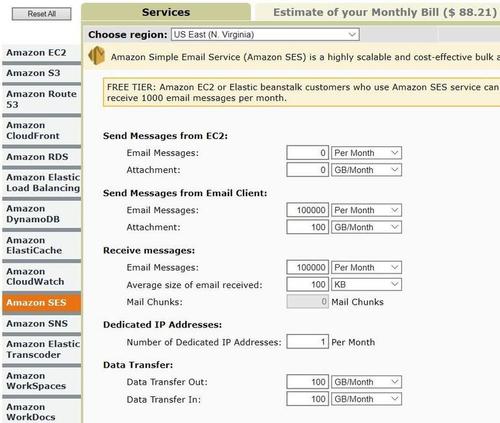The height and width of the screenshot is (423, 500).
Task: Click the Reset All button
Action: pyautogui.click(x=42, y=14)
